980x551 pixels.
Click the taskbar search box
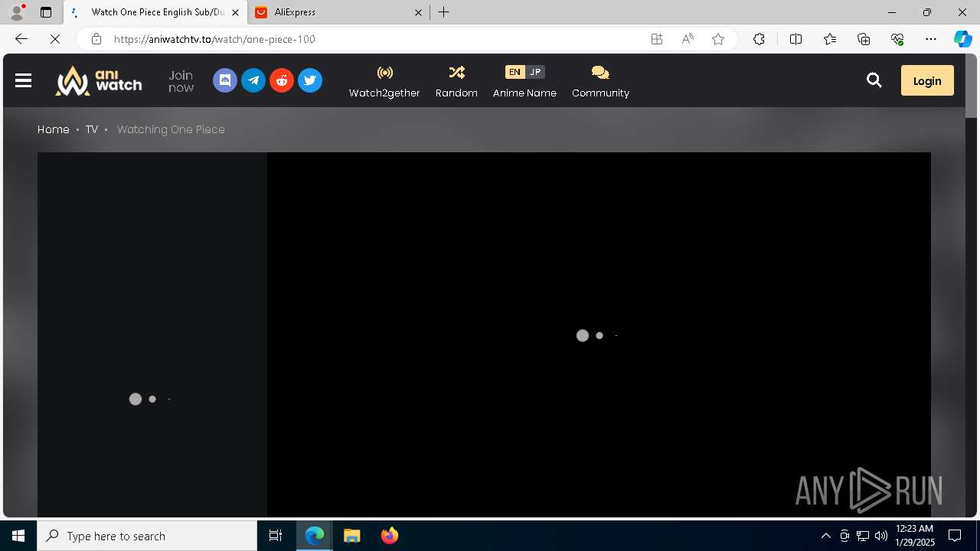pyautogui.click(x=147, y=536)
